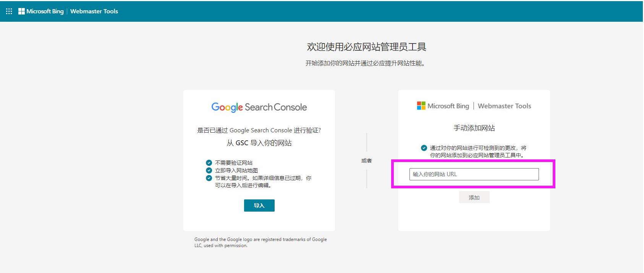Image resolution: width=644 pixels, height=273 pixels.
Task: Click the Google trademark notice text
Action: coord(261,242)
